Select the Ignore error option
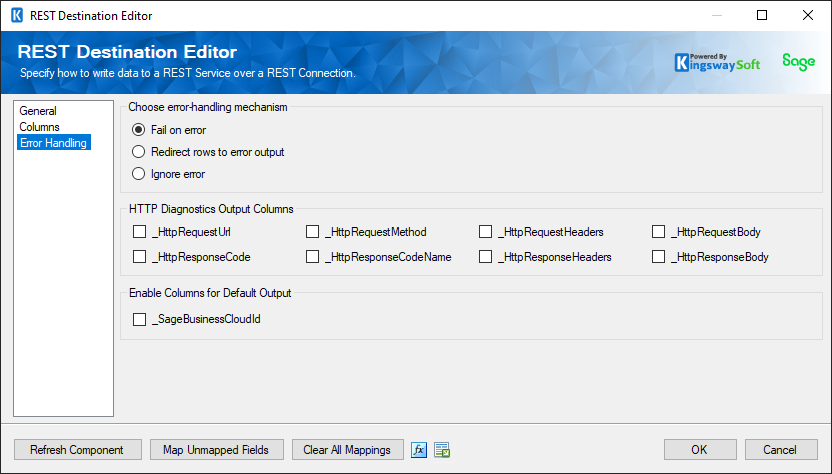The height and width of the screenshot is (474, 832). (x=138, y=174)
